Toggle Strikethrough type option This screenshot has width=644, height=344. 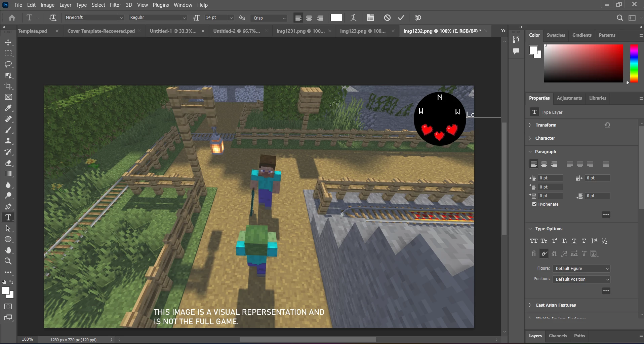point(584,241)
